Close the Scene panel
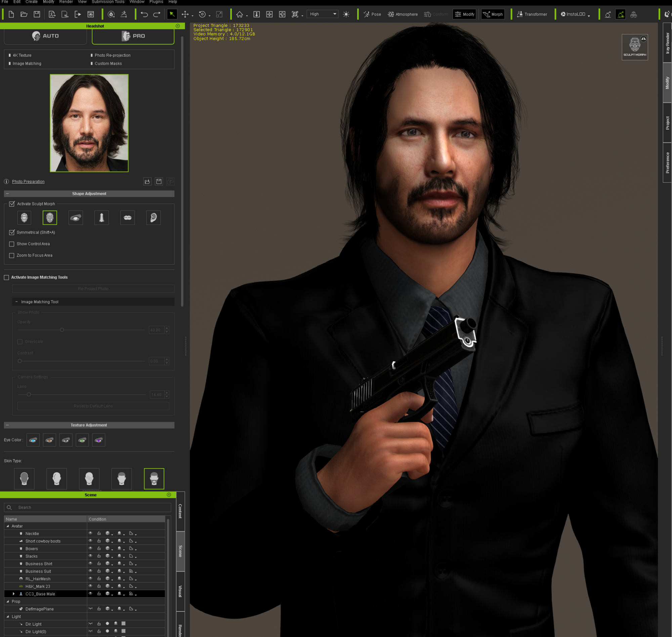The width and height of the screenshot is (672, 637). (x=169, y=495)
